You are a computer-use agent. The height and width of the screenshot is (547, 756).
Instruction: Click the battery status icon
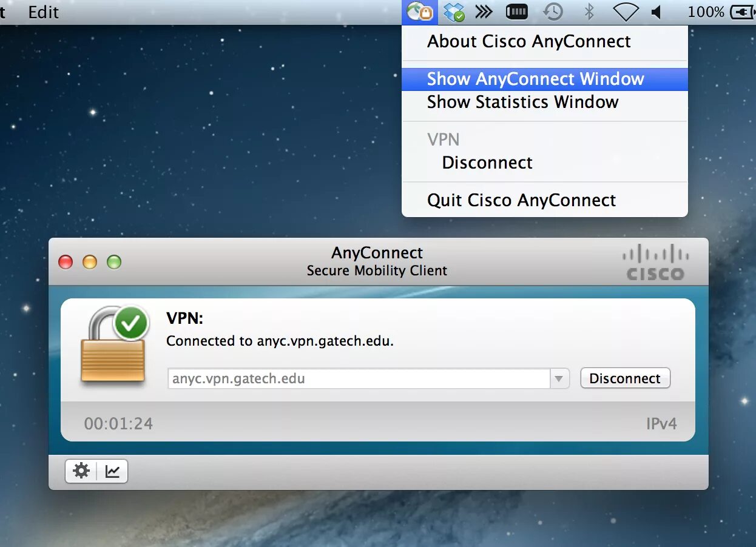(x=743, y=12)
